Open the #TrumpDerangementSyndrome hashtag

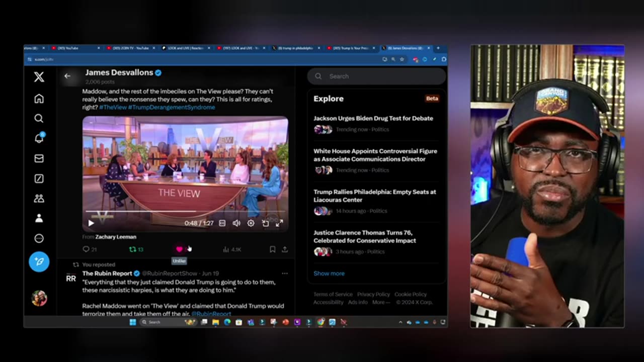tap(172, 107)
